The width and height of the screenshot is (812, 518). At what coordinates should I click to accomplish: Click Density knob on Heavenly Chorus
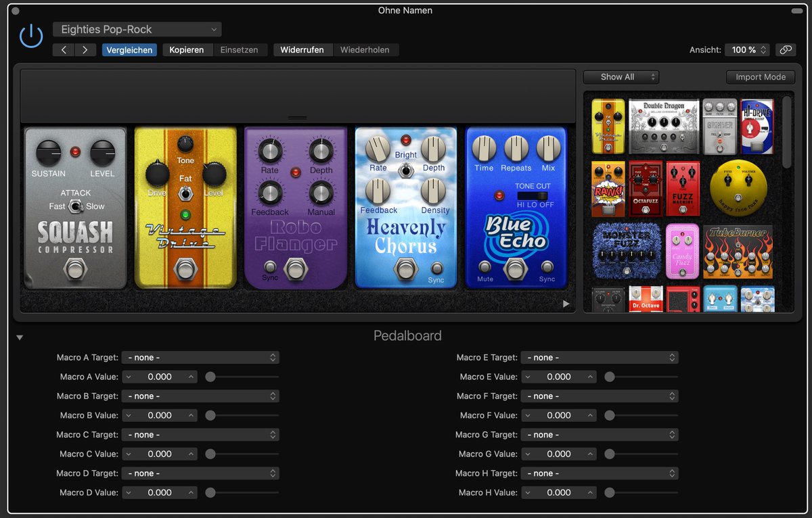pyautogui.click(x=433, y=191)
